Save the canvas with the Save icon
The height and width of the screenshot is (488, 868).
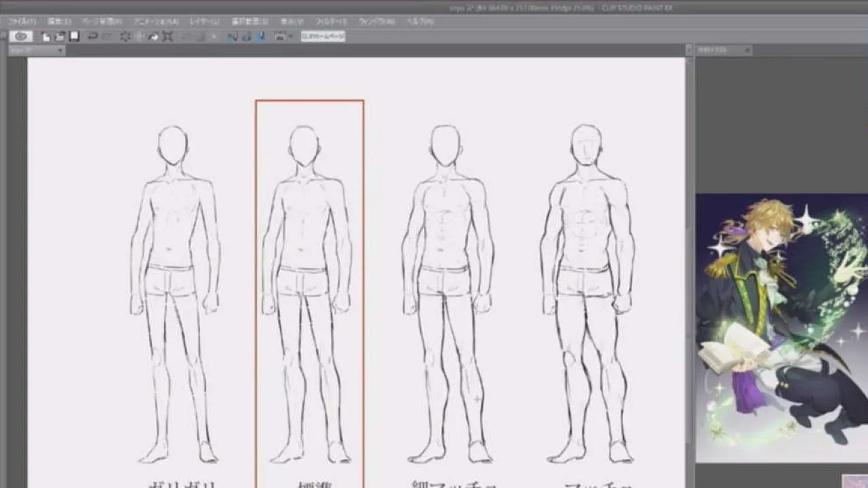[x=74, y=36]
